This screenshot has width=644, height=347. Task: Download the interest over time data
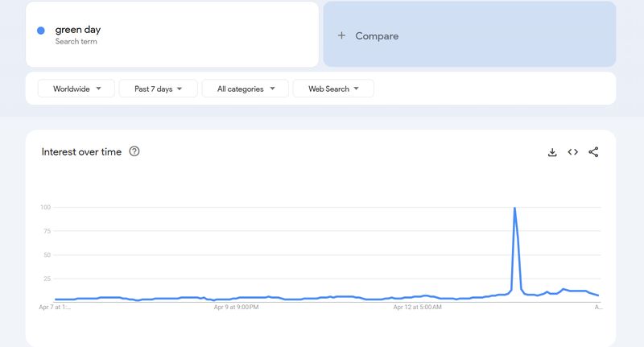pyautogui.click(x=552, y=152)
